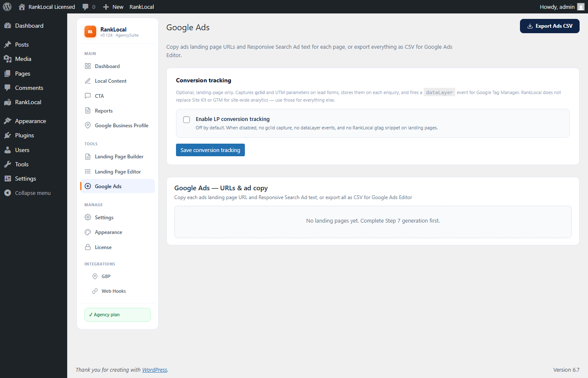
Task: Click the Landing Page Builder file icon
Action: click(x=88, y=157)
